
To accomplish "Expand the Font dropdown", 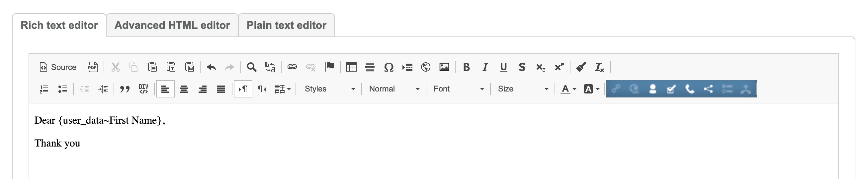I will (458, 89).
